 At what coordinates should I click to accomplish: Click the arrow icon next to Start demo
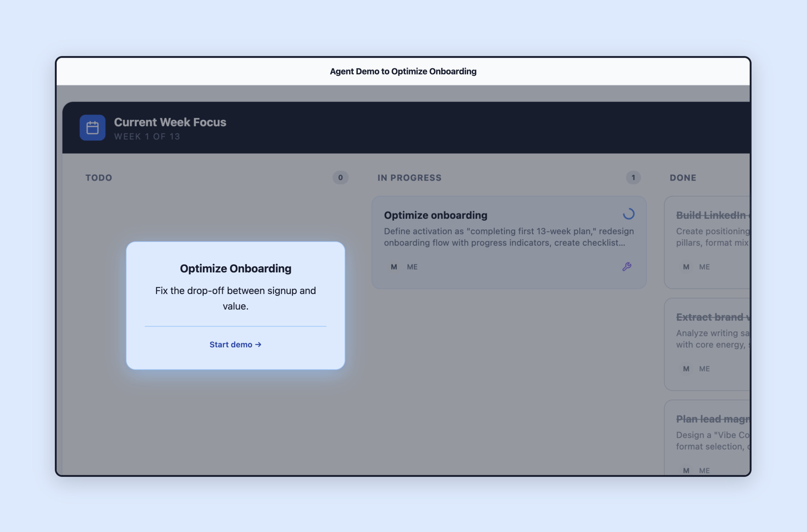click(x=258, y=344)
